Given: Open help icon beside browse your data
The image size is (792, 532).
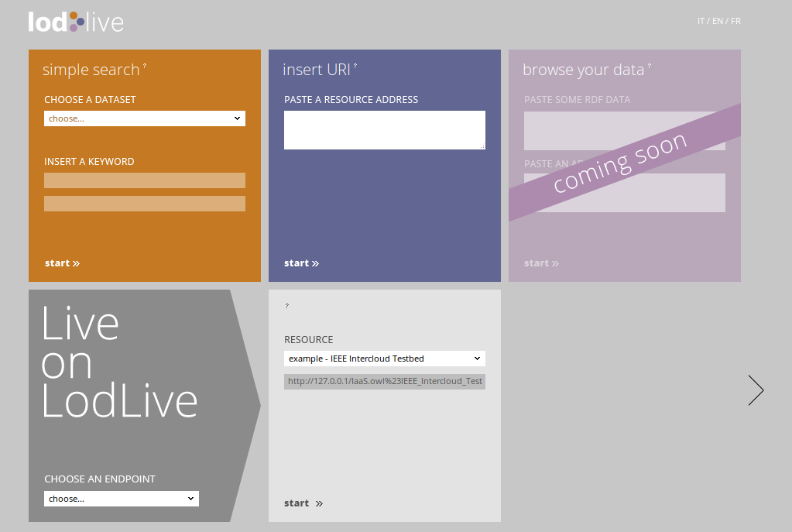Looking at the screenshot, I should (x=649, y=66).
